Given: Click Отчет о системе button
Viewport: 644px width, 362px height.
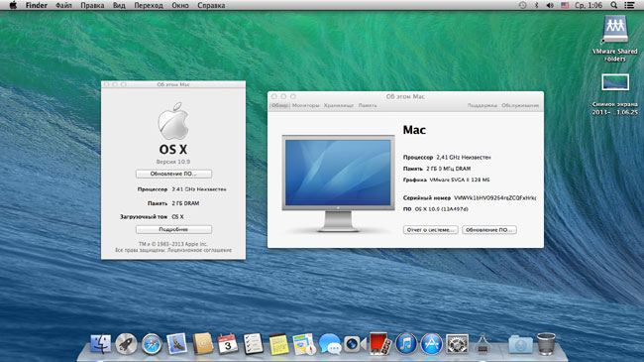Looking at the screenshot, I should click(430, 230).
